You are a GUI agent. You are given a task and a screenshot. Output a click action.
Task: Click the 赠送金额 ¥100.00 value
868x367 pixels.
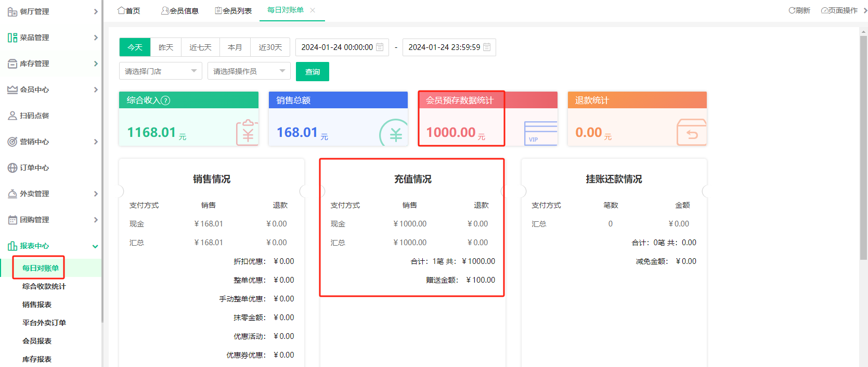tap(481, 280)
